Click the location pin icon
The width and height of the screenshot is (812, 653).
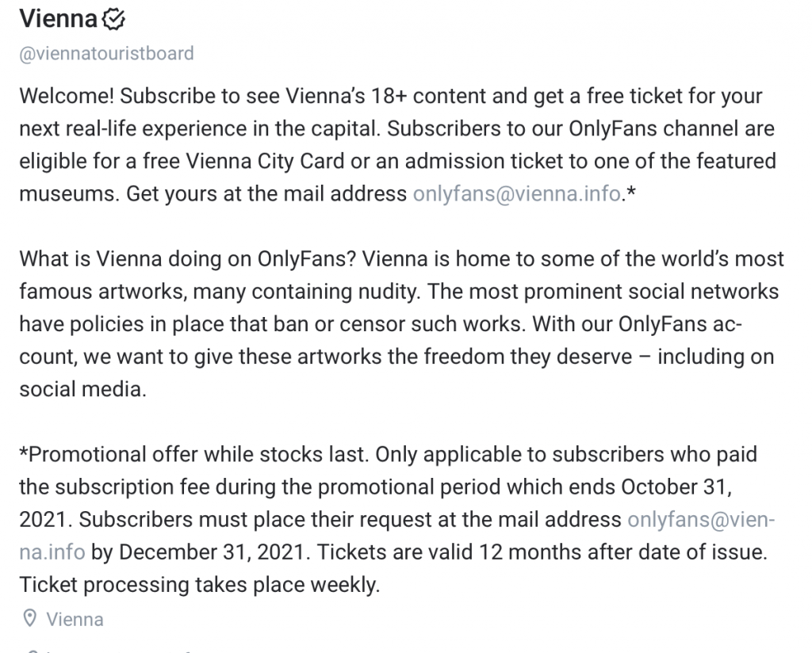(x=30, y=618)
